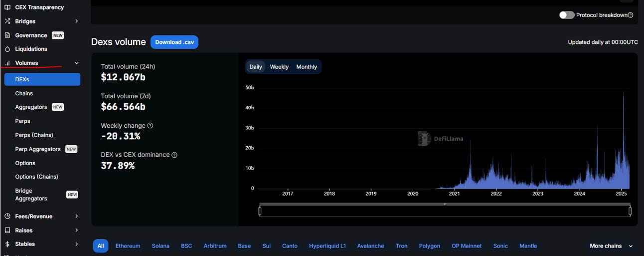
Task: Select the All chains filter
Action: (x=101, y=246)
